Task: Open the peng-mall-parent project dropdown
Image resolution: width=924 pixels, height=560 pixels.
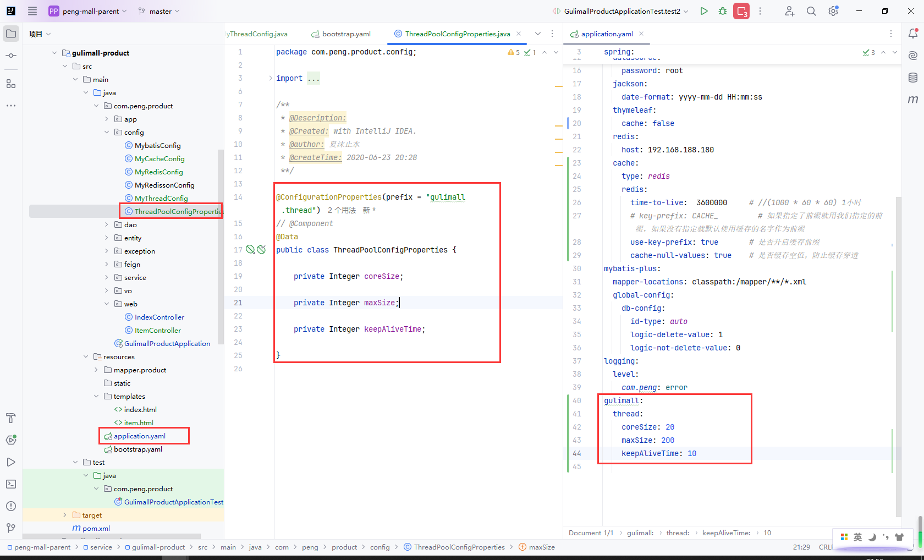Action: [x=88, y=11]
